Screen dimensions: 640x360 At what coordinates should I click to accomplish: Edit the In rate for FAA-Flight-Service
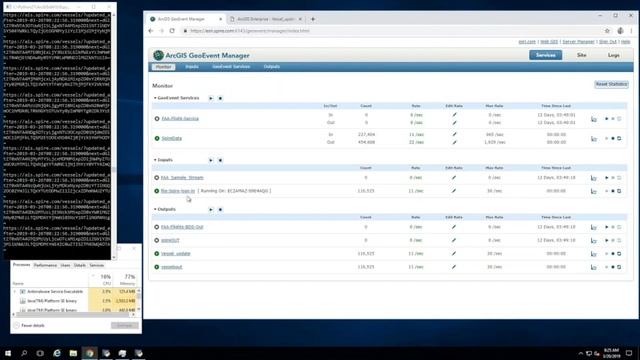click(454, 115)
